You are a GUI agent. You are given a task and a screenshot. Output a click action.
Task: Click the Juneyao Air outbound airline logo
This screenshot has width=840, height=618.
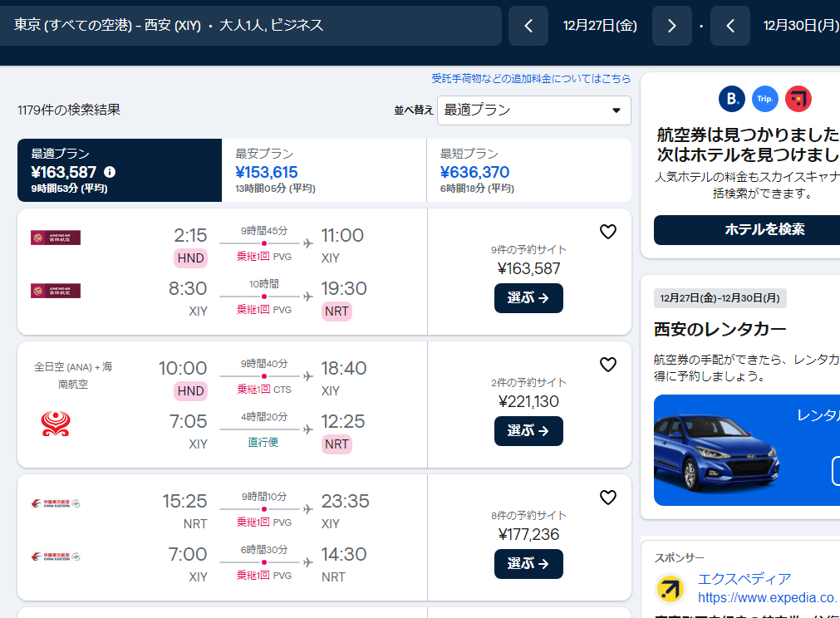coord(56,238)
